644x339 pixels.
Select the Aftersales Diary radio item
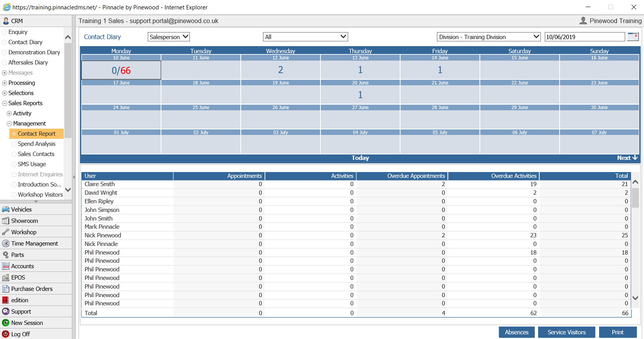[x=5, y=63]
